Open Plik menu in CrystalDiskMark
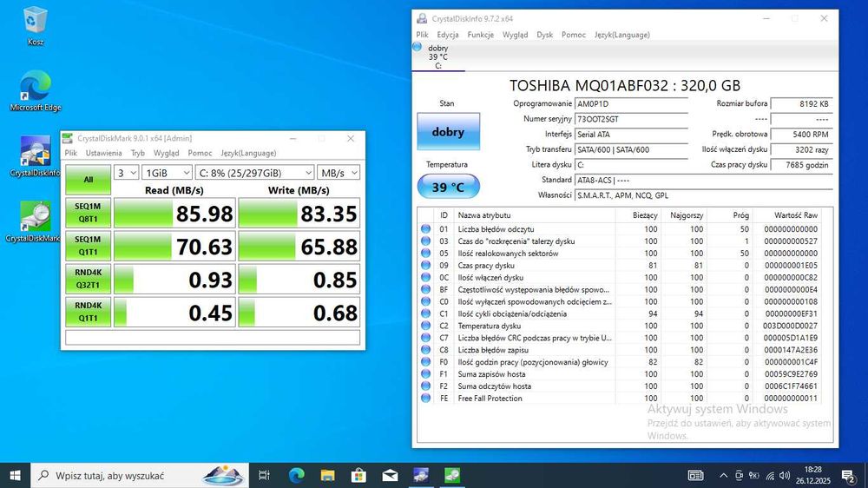The width and height of the screenshot is (868, 488). click(x=71, y=153)
